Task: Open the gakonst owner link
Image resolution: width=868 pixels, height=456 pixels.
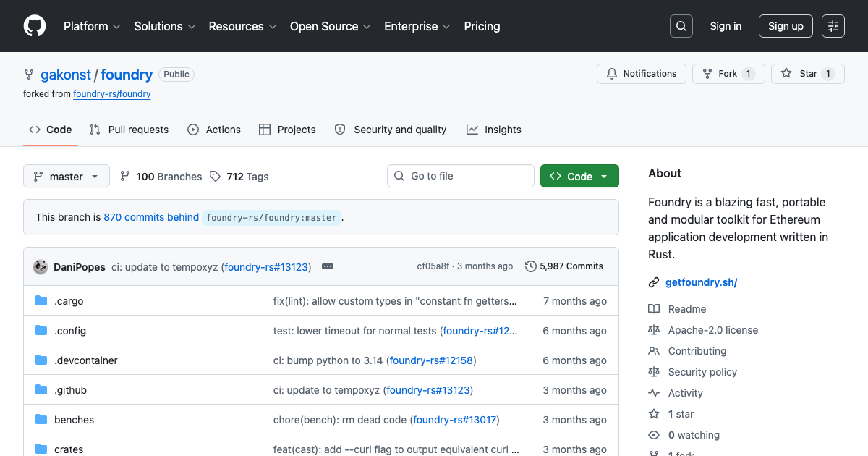Action: (x=66, y=75)
